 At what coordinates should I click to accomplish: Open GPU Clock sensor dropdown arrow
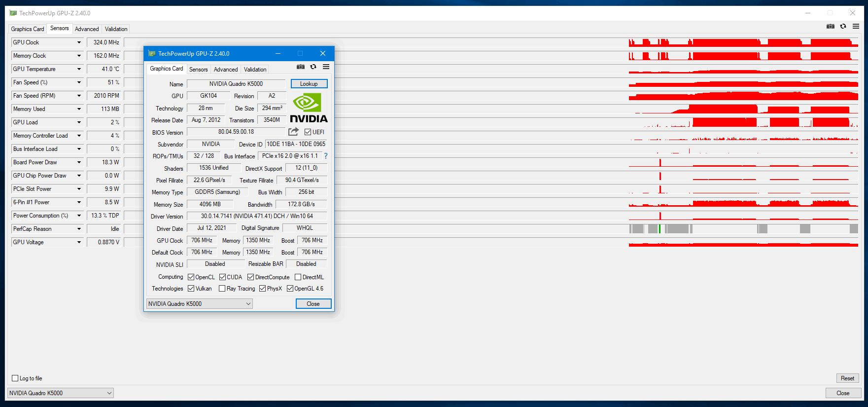click(79, 42)
